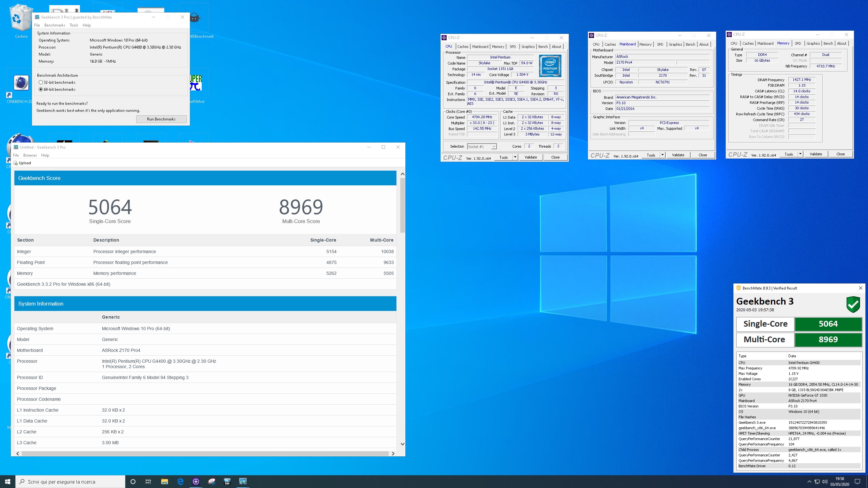Click Validate in the first CPU-Z window
The height and width of the screenshot is (488, 868).
coord(531,157)
